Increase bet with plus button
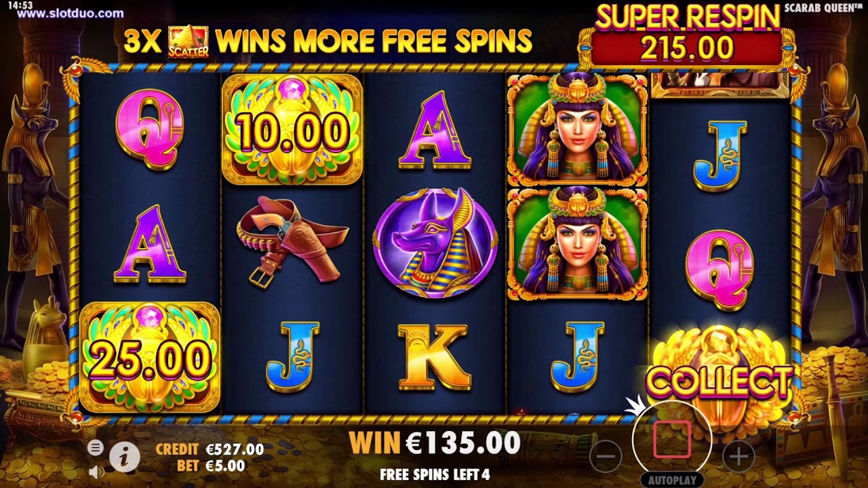The height and width of the screenshot is (488, 868). pos(738,456)
